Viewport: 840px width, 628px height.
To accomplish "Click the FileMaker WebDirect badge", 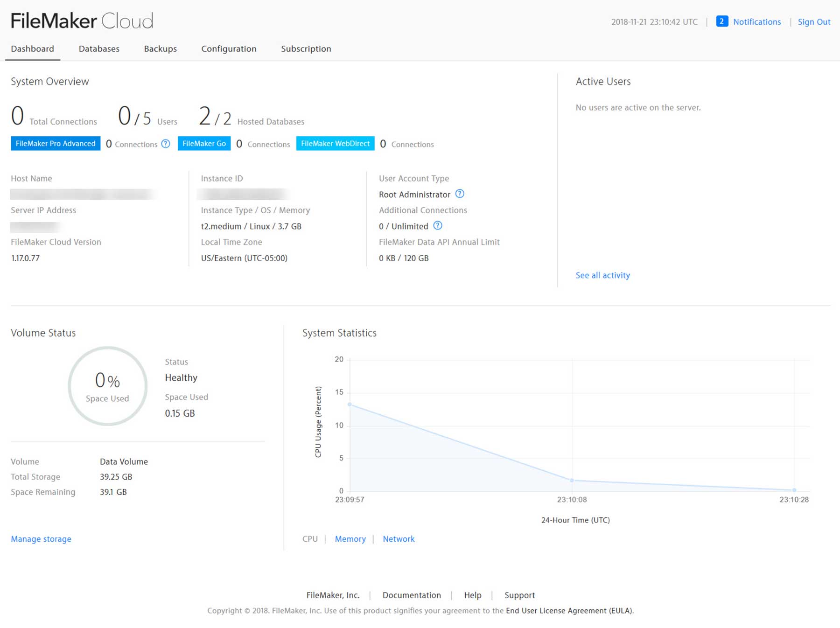I will pyautogui.click(x=335, y=143).
